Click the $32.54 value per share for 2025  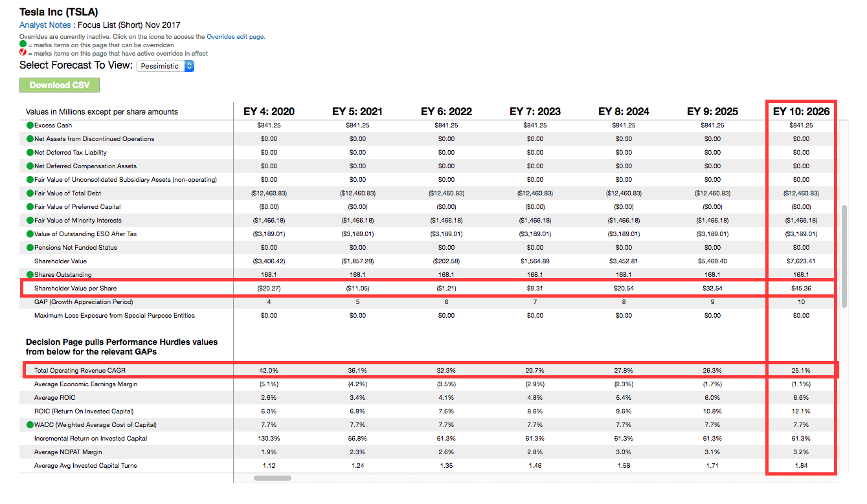712,289
